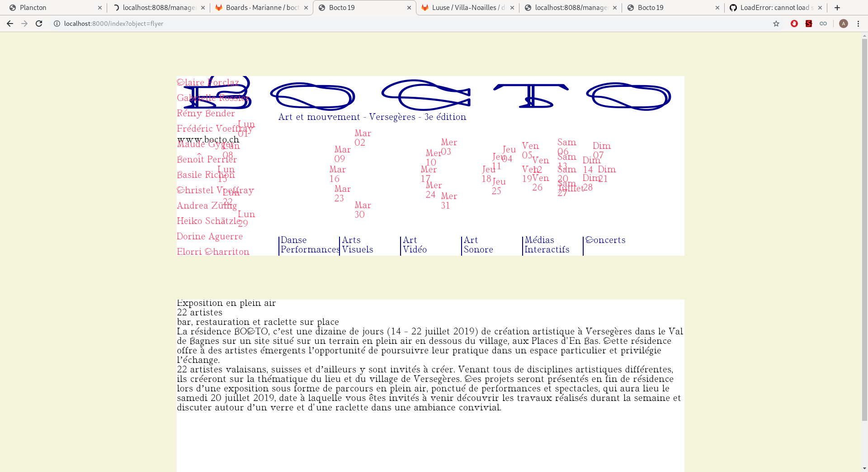This screenshot has height=472, width=868.
Task: Open the Chrome three-dot menu
Action: pyautogui.click(x=858, y=24)
